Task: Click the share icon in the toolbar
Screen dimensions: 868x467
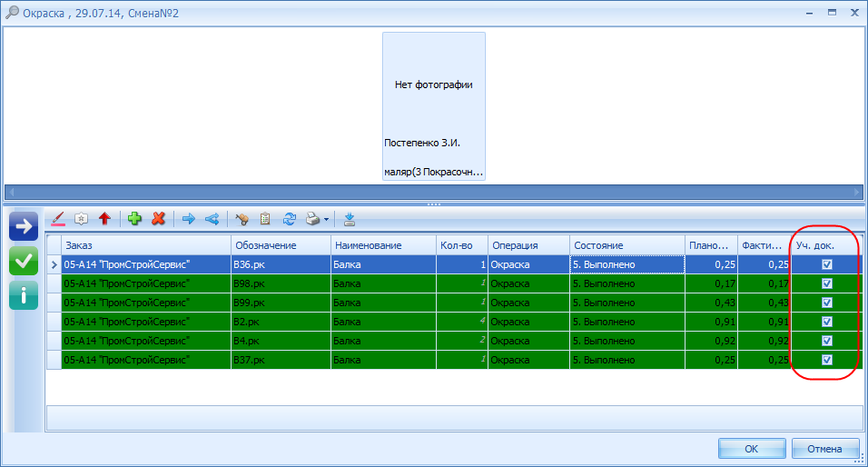Action: pos(212,219)
